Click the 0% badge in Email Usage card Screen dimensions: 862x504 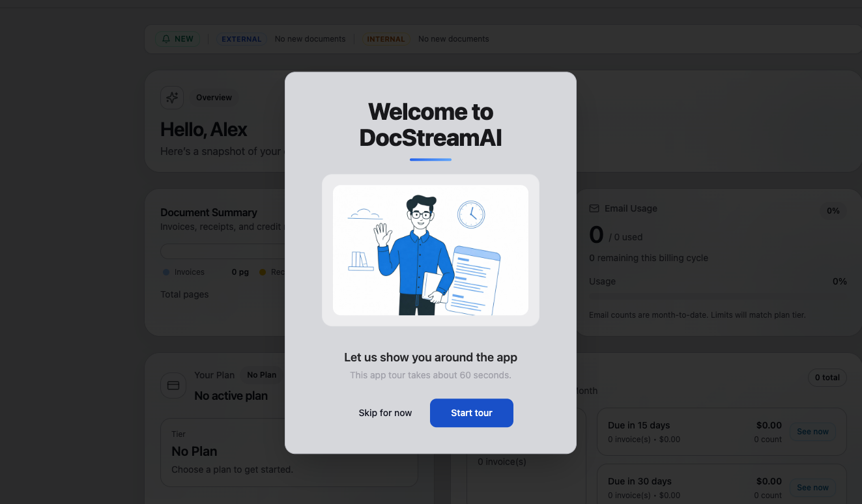click(833, 211)
